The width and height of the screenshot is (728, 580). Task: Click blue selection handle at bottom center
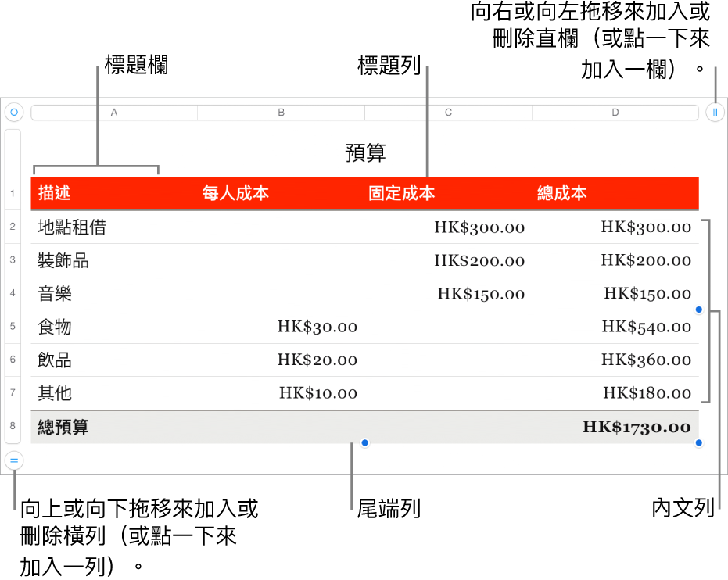coord(365,443)
